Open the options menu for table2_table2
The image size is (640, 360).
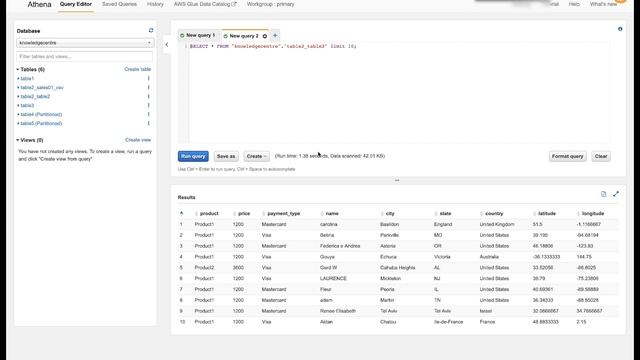(149, 96)
